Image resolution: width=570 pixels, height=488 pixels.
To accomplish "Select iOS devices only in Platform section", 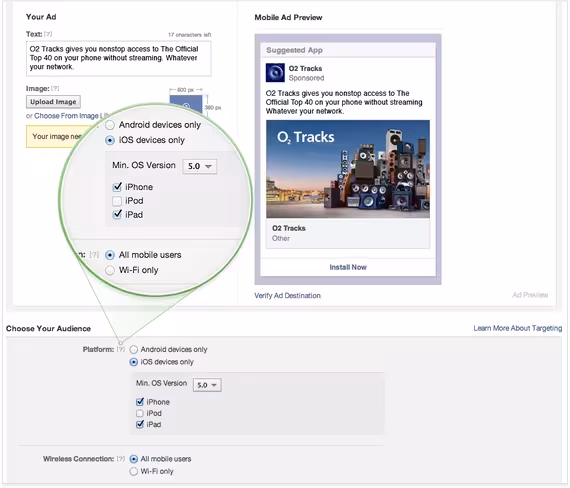I will (134, 362).
